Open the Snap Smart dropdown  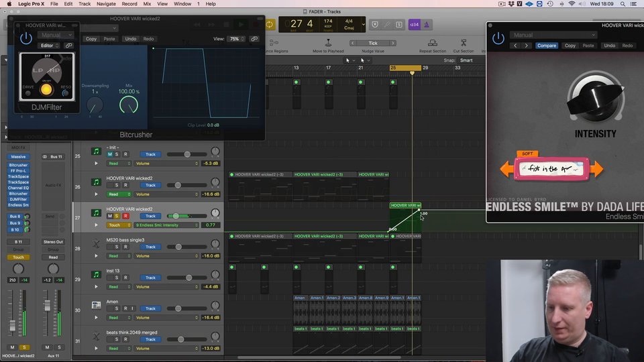pyautogui.click(x=472, y=60)
